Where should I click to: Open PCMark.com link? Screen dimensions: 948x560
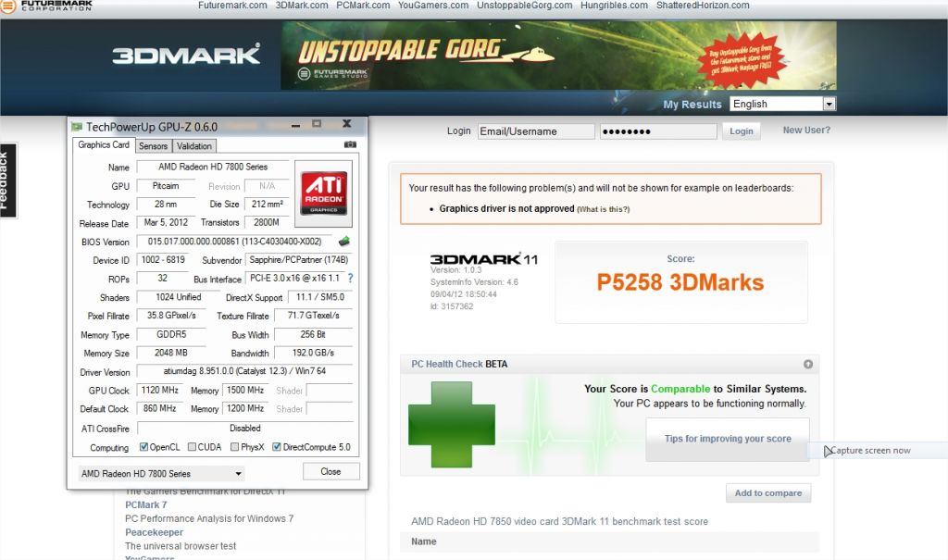click(x=363, y=6)
